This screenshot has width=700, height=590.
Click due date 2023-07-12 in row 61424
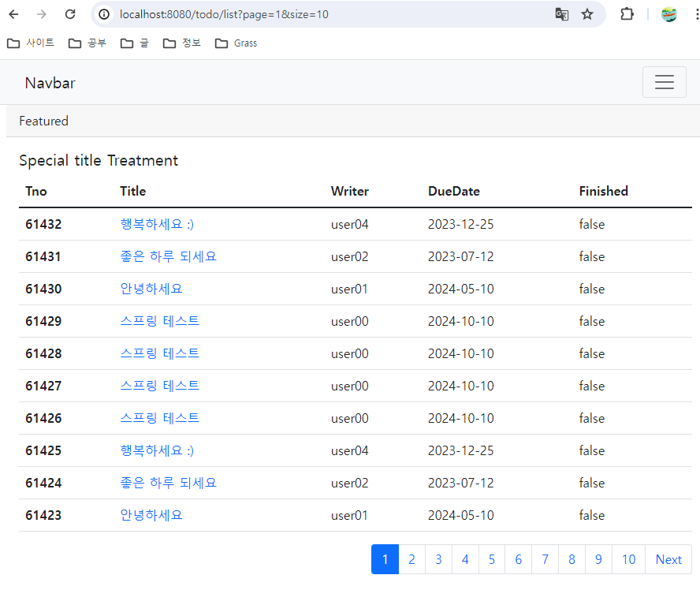coord(460,483)
